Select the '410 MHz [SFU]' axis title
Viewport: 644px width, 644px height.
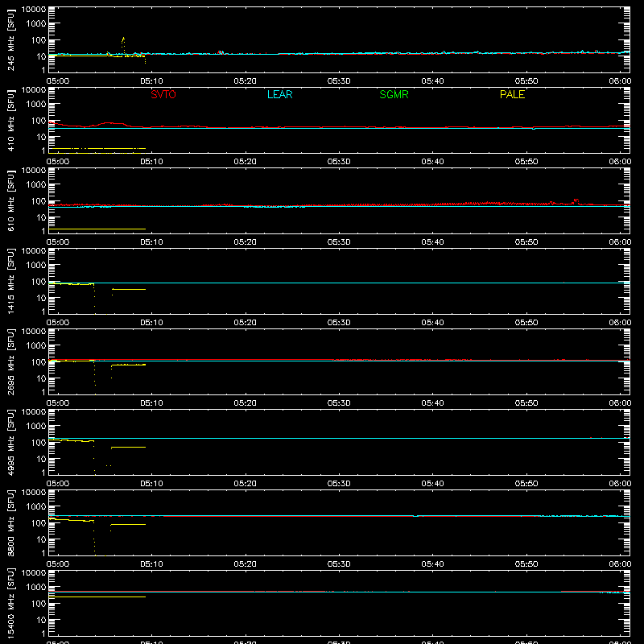11,120
